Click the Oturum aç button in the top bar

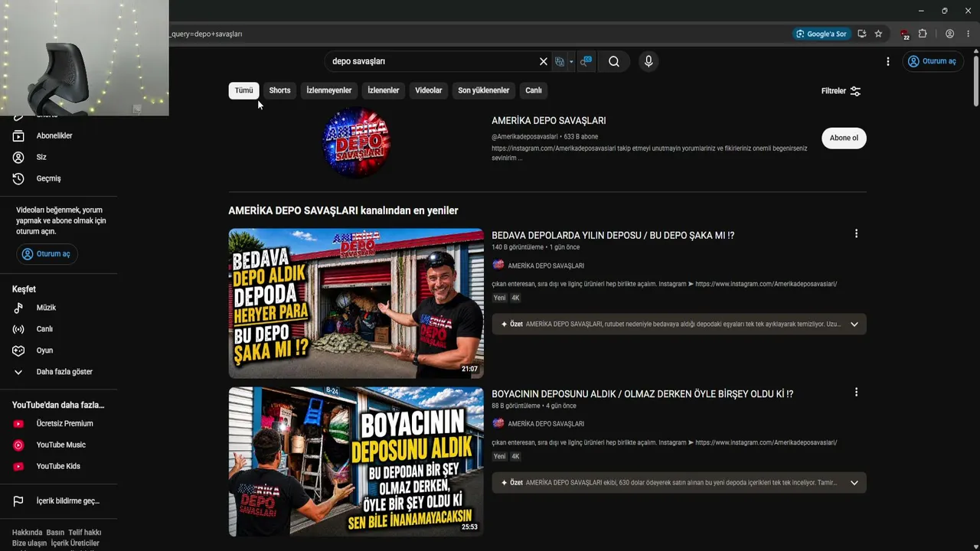[x=933, y=61]
